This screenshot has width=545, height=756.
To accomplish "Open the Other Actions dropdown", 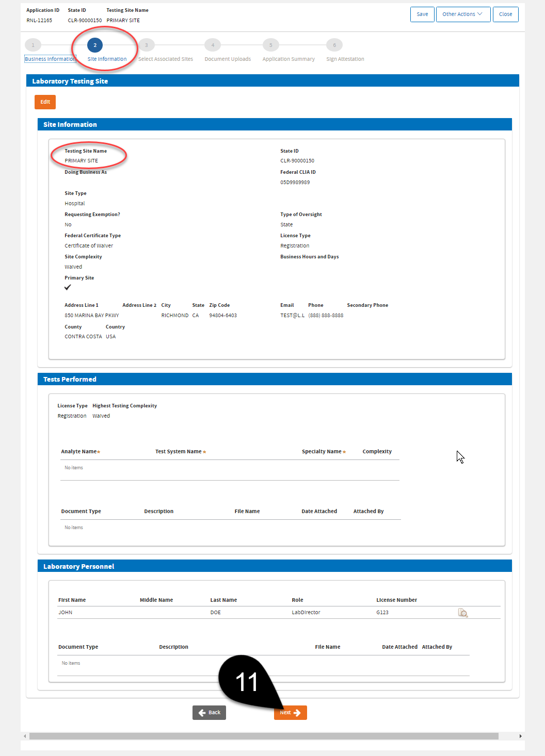I will (462, 14).
